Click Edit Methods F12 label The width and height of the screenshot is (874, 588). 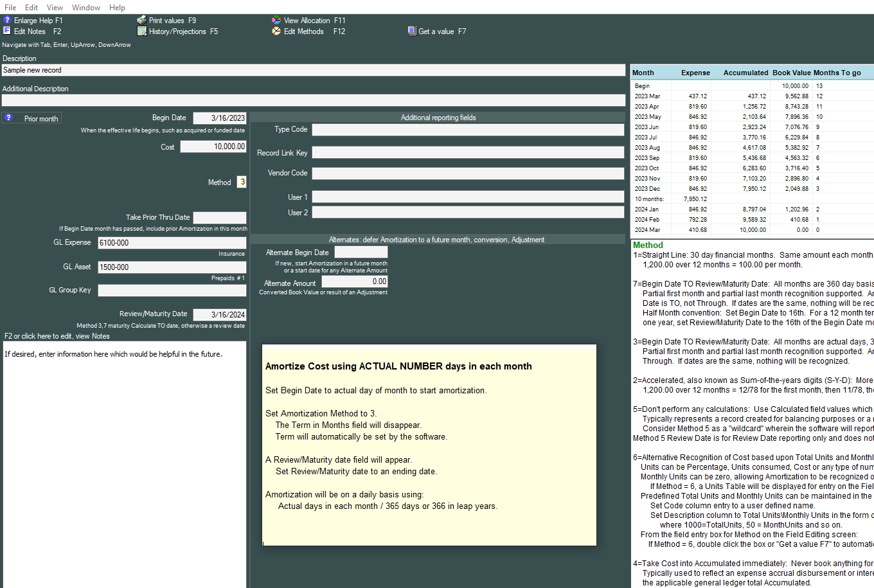tap(314, 31)
